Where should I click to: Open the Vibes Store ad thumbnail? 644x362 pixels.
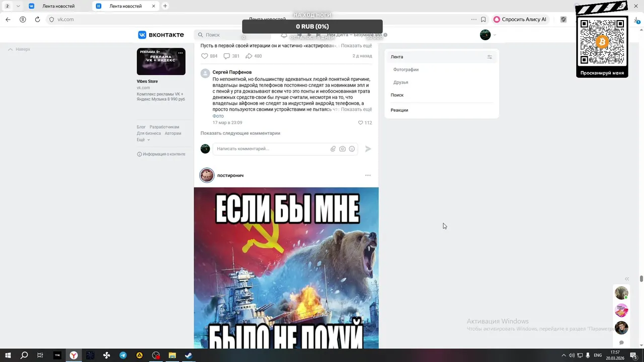click(x=161, y=61)
